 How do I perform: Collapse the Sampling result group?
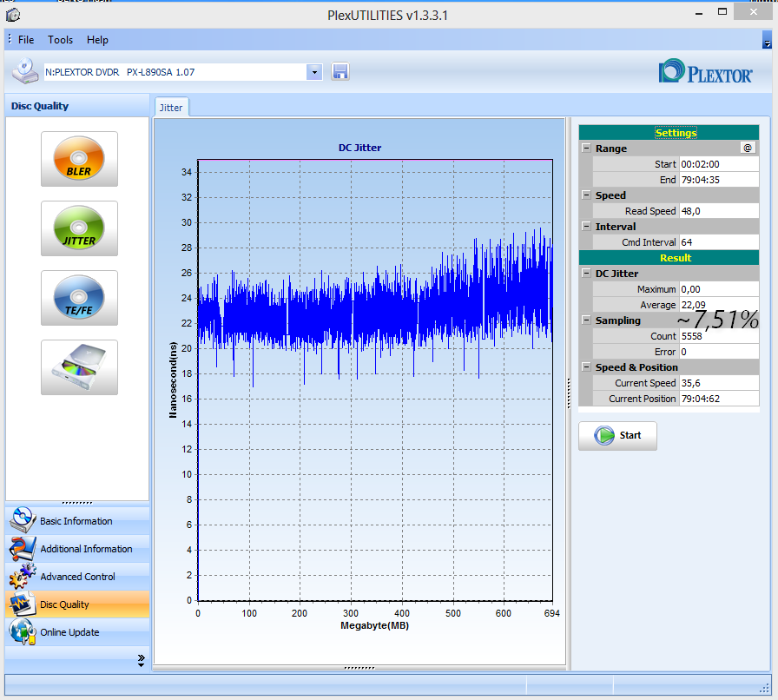(586, 320)
